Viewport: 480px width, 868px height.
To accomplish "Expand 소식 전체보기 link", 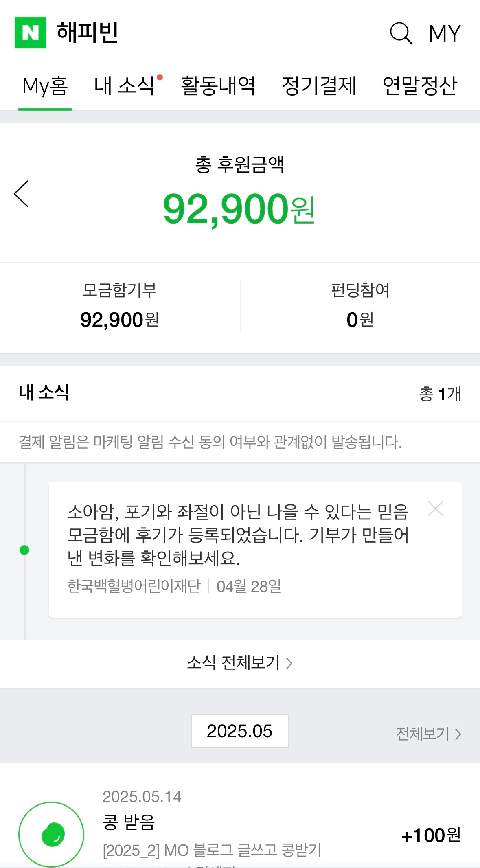I will click(240, 663).
